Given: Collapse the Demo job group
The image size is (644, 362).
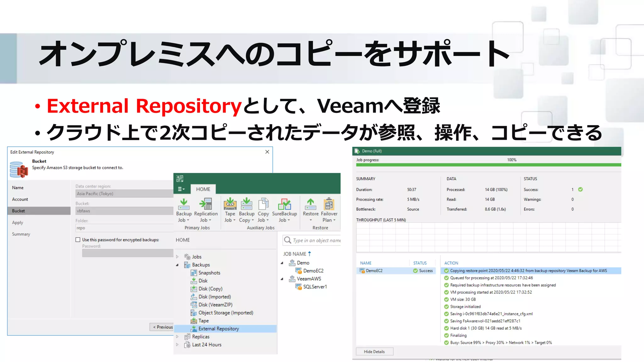Looking at the screenshot, I should 282,263.
